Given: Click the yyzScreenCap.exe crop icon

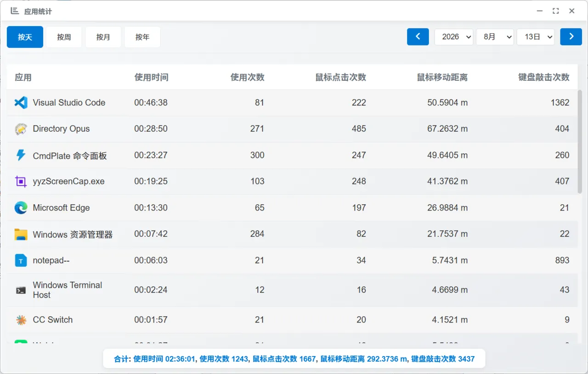Looking at the screenshot, I should 21,181.
